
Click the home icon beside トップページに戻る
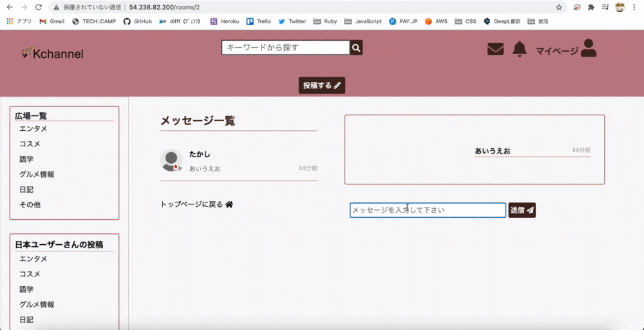pos(229,204)
